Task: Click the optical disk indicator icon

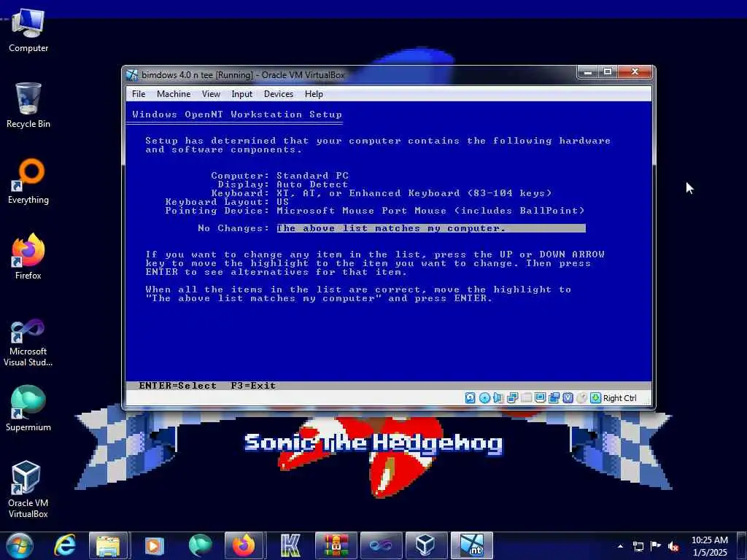Action: click(x=484, y=398)
